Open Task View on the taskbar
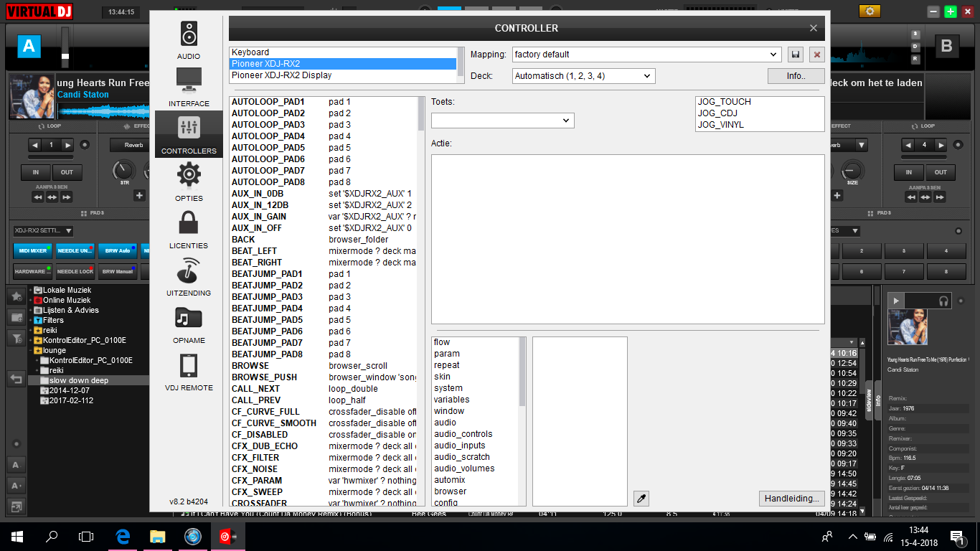This screenshot has width=980, height=551. [x=86, y=536]
